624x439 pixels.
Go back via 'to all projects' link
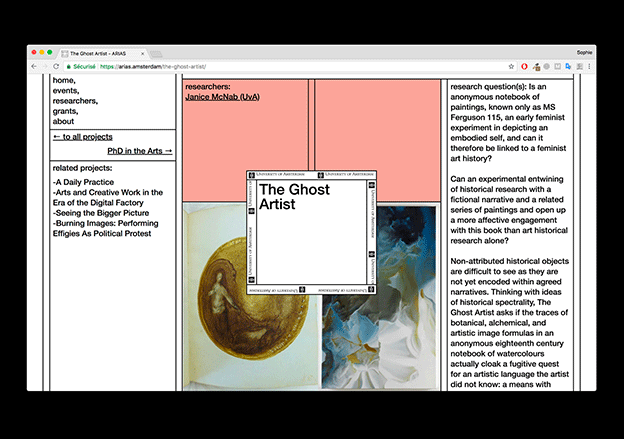(x=82, y=137)
